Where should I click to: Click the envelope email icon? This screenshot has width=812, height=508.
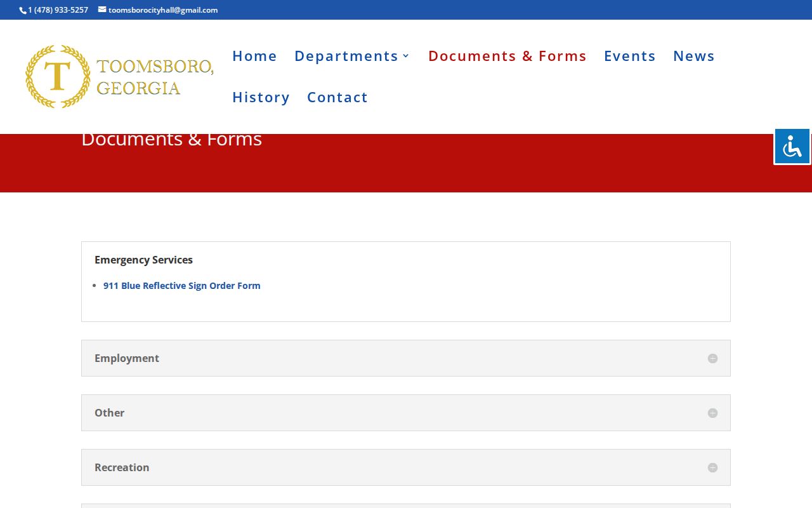[x=102, y=10]
